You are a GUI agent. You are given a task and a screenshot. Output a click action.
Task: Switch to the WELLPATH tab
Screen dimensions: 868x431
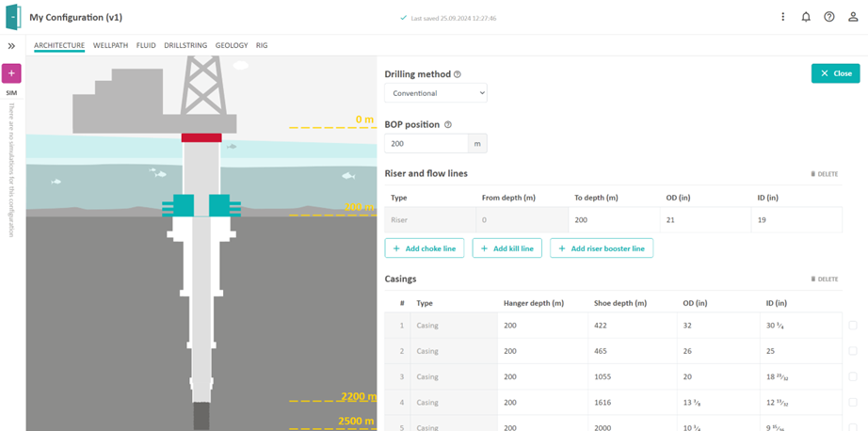pyautogui.click(x=110, y=45)
